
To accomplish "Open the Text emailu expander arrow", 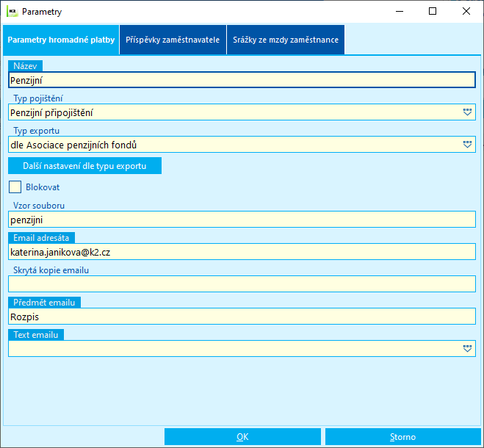I will 467,349.
